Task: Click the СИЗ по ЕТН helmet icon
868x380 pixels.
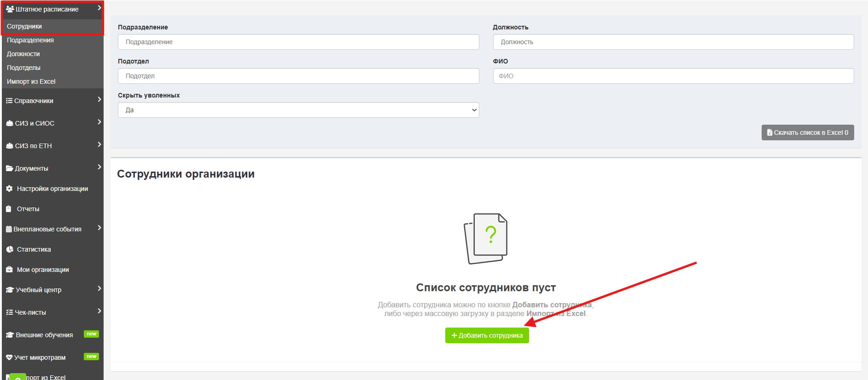Action: pyautogui.click(x=10, y=146)
